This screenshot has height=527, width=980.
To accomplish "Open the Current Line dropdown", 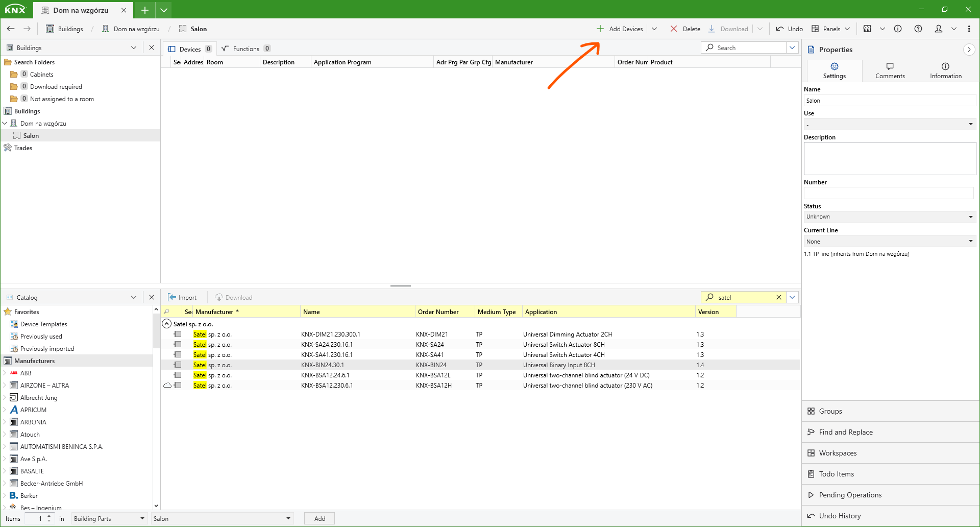I will click(x=889, y=242).
